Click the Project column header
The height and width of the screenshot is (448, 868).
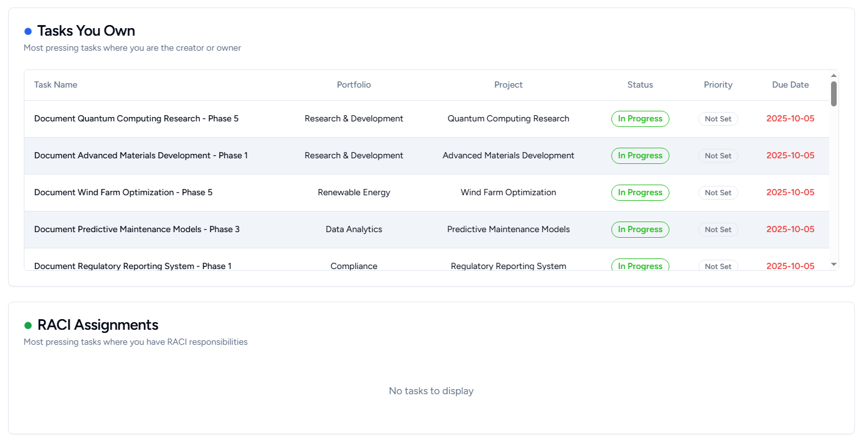click(508, 85)
